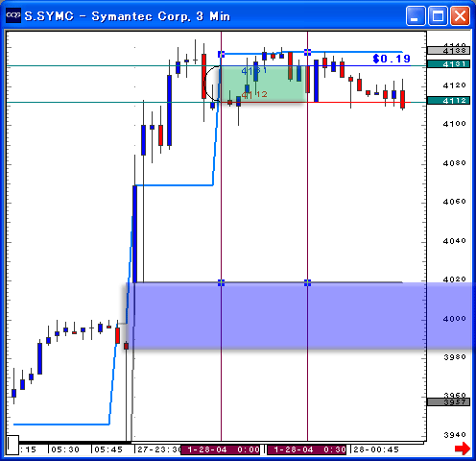Click the red scroll-right arrow at bottom
476x461 pixels.
pos(463,449)
